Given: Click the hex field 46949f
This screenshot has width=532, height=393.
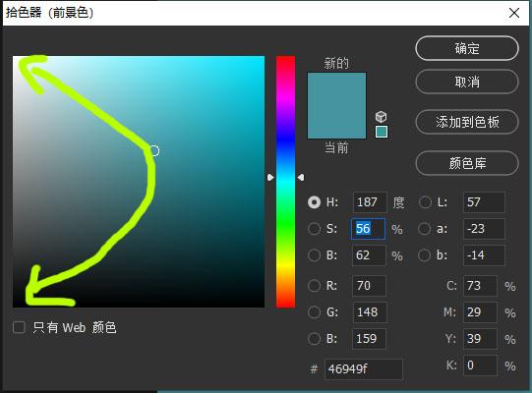Looking at the screenshot, I should tap(364, 368).
